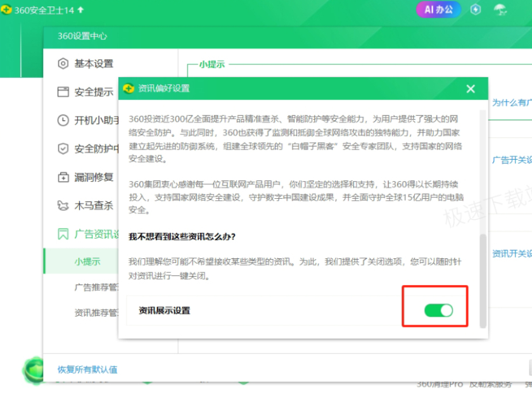Click the shield icon beside 安全防护中心
Viewport: 532px width, 399px height.
[x=63, y=149]
